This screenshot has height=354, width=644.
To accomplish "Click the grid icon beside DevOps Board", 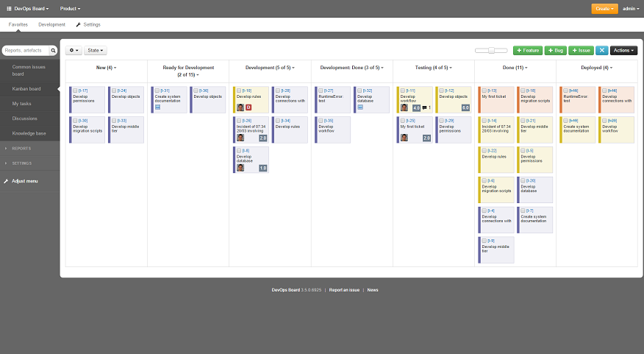I will click(9, 9).
